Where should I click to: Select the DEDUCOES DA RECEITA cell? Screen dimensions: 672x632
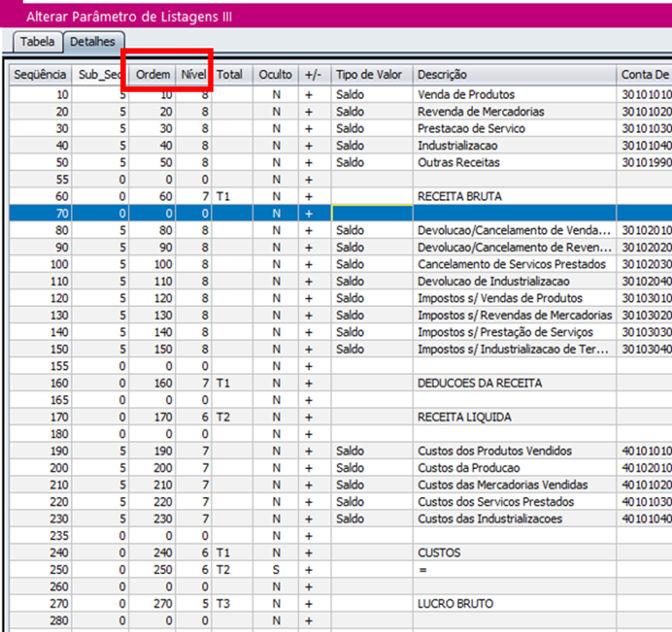point(479,383)
